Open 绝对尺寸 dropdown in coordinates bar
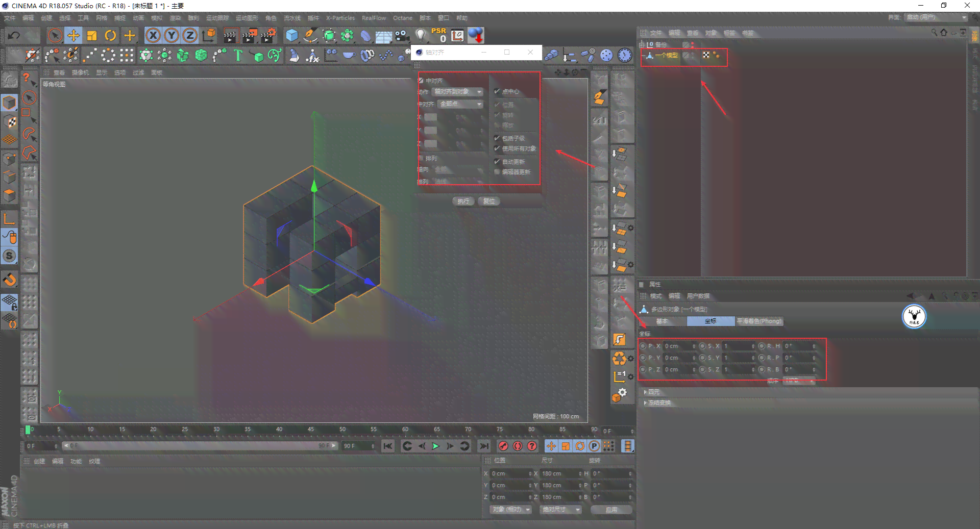980x529 pixels. pos(561,510)
